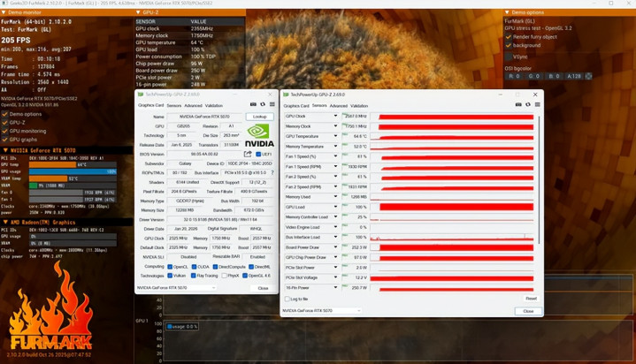The width and height of the screenshot is (636, 364).
Task: Switch to Sensors tab in left GPU-Z window
Action: click(174, 105)
